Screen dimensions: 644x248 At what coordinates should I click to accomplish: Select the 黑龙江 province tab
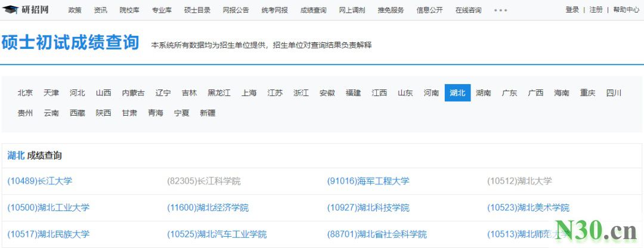click(219, 93)
